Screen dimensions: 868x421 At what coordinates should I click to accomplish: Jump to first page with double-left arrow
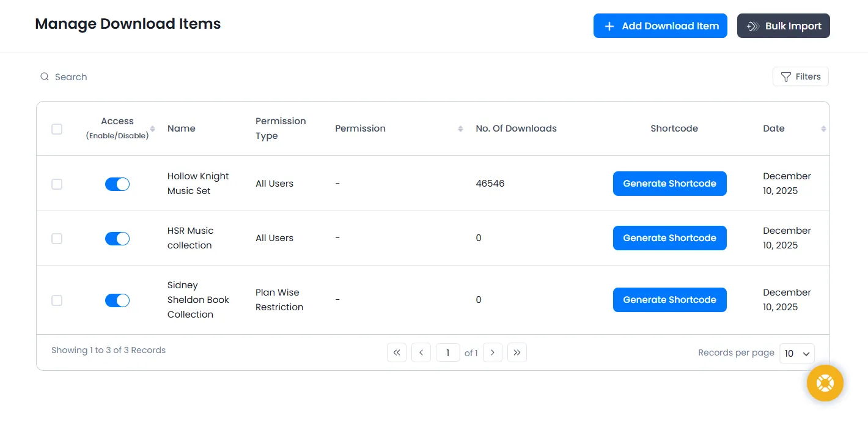[396, 352]
